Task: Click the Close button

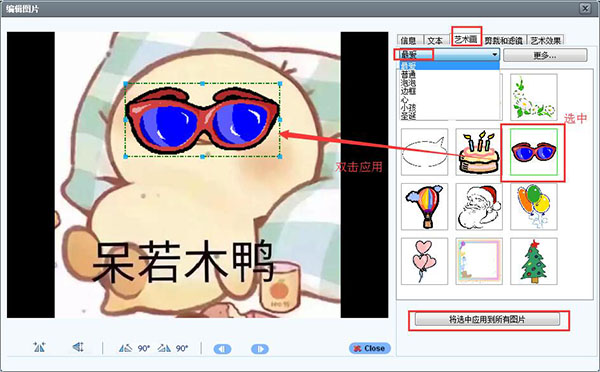Action: [x=370, y=348]
